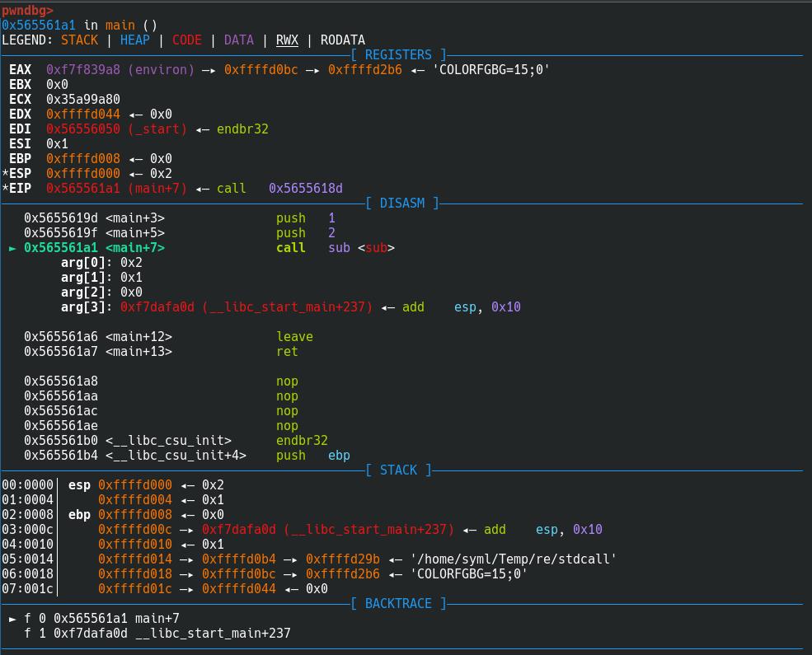Click the current instruction arrow in DISASM
The image size is (812, 655).
[12, 248]
